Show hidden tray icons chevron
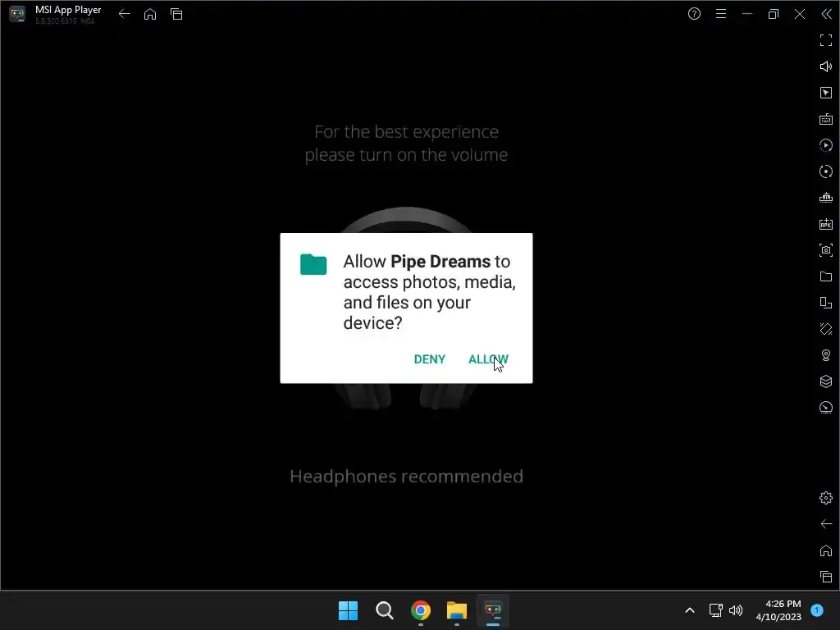This screenshot has height=630, width=840. (x=689, y=610)
